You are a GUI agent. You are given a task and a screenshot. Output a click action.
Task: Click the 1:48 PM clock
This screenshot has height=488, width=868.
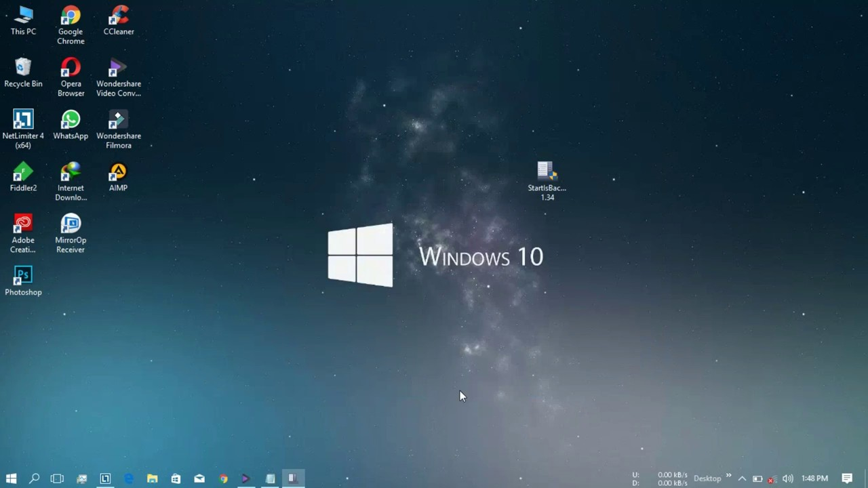coord(814,479)
